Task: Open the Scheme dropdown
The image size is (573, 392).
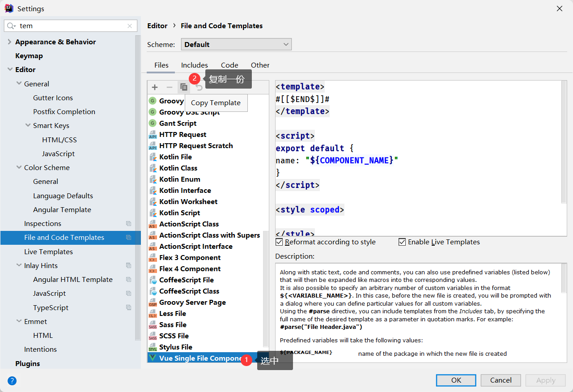Action: click(236, 44)
